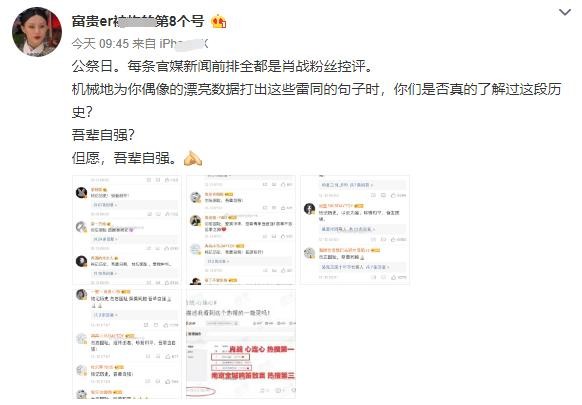Open the fourth attached screenshot thumbnail
582x405 pixels.
coord(127,344)
